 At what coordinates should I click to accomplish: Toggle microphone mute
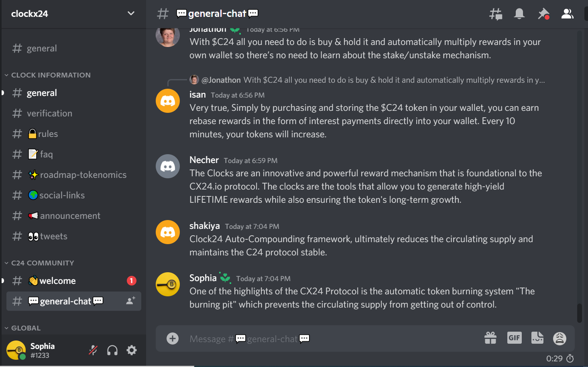[93, 350]
